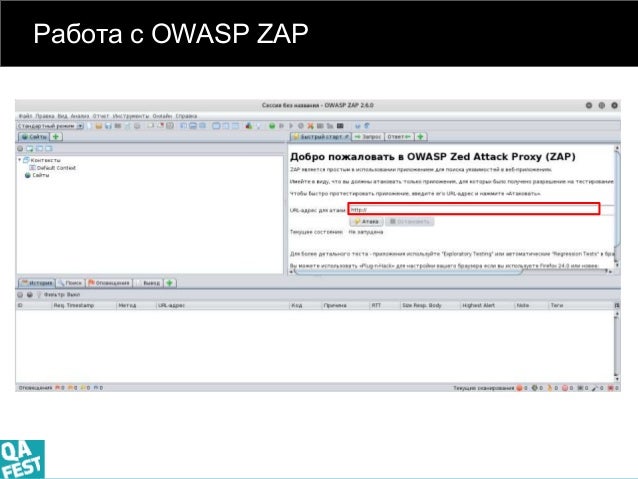Click the Остановить button
This screenshot has height=479, width=638.
(x=409, y=221)
